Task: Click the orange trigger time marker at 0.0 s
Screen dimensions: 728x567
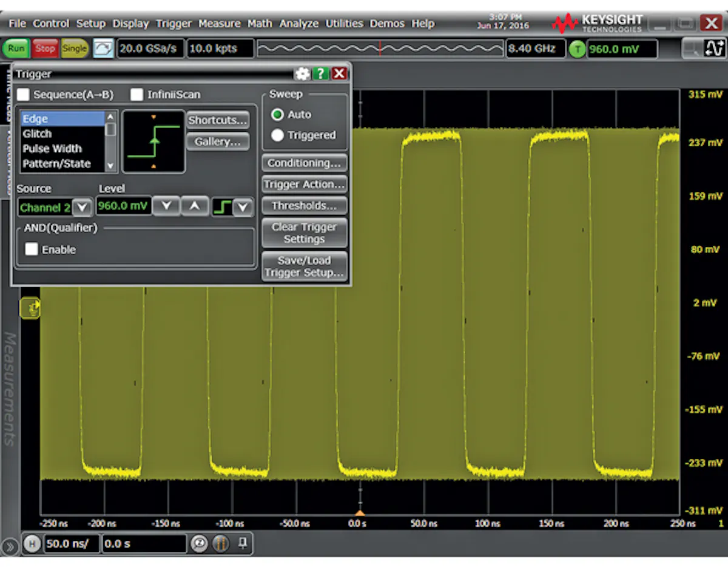Action: [360, 513]
